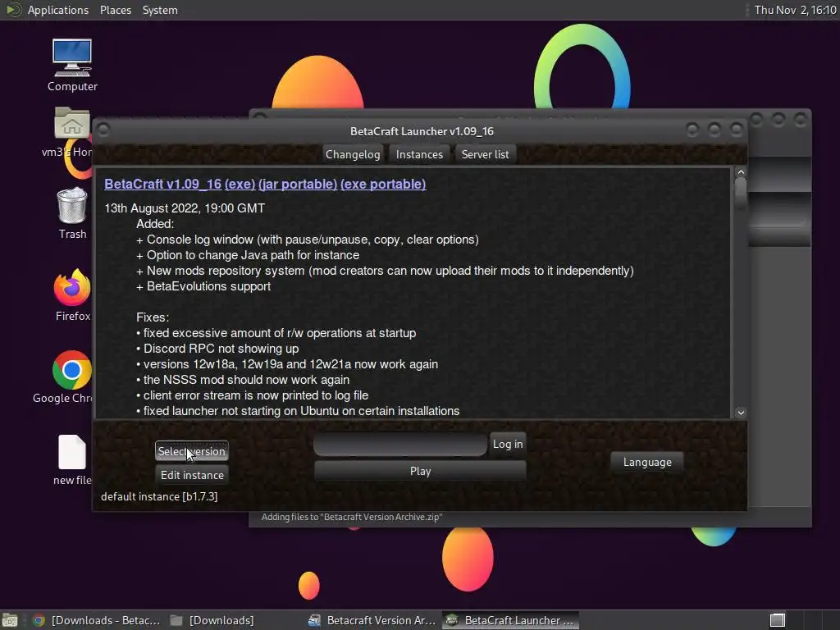The width and height of the screenshot is (840, 630).
Task: Launch Firefox from the desktop
Action: pyautogui.click(x=72, y=295)
